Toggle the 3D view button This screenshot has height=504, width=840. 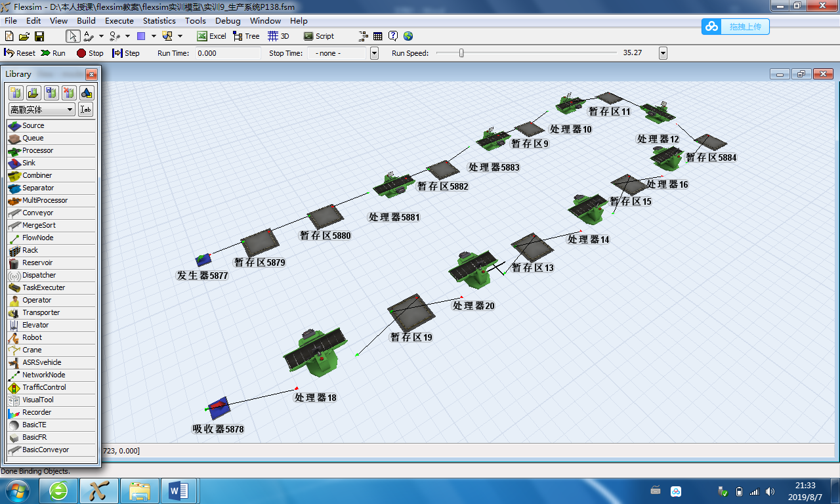[x=279, y=36]
